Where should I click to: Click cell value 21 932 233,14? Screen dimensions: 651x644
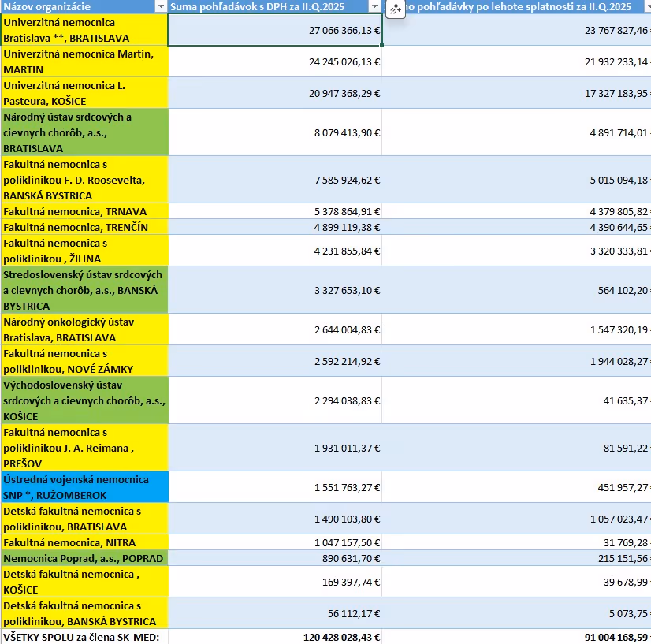tap(616, 61)
